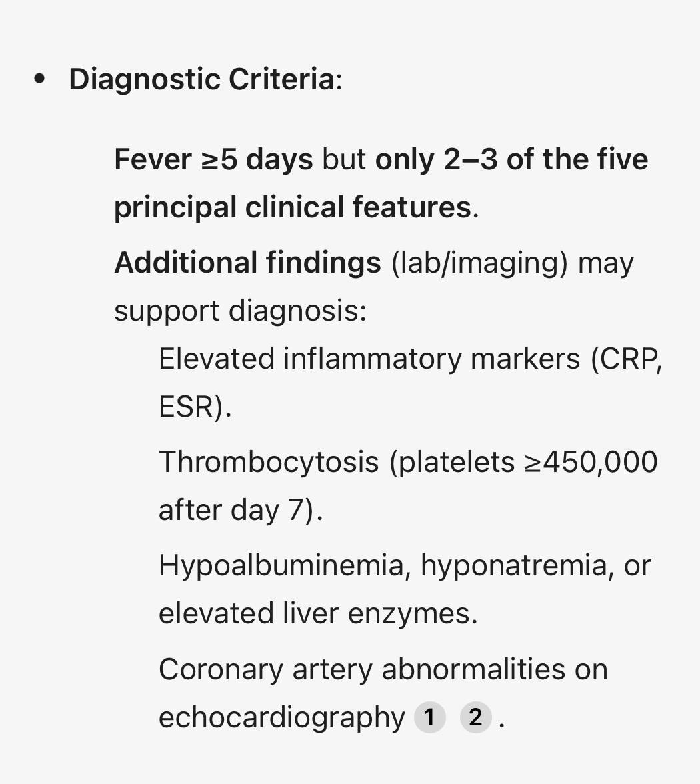Screen dimensions: 700x784
Task: Open citation badge number 2
Action: (475, 717)
